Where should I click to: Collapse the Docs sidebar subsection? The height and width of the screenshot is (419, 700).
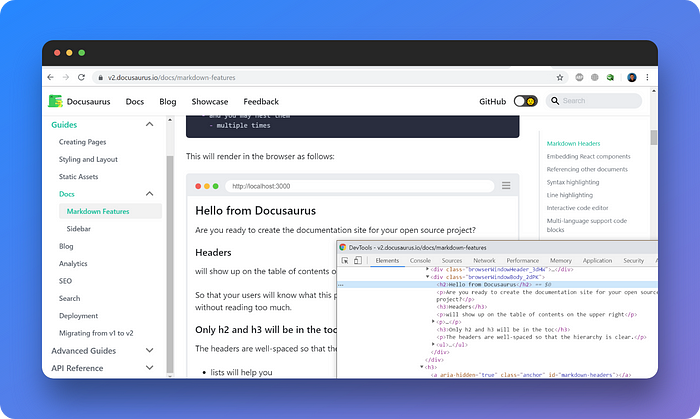[150, 194]
